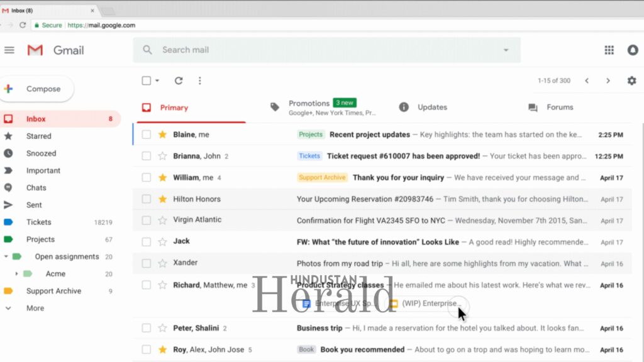Select the Jack email checkbox
This screenshot has height=362, width=644.
(x=146, y=242)
